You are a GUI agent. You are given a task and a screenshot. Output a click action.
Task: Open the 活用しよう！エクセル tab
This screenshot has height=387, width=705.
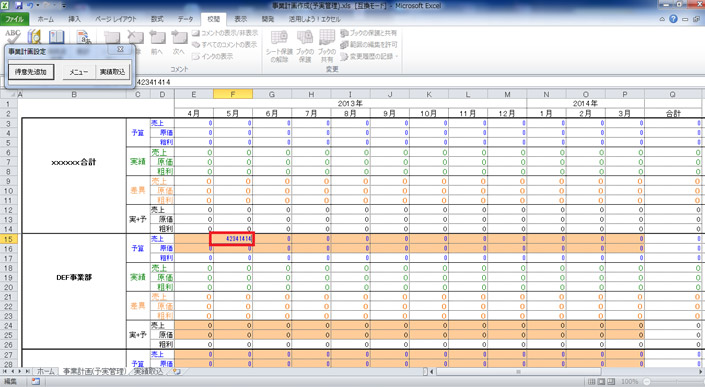(x=314, y=19)
